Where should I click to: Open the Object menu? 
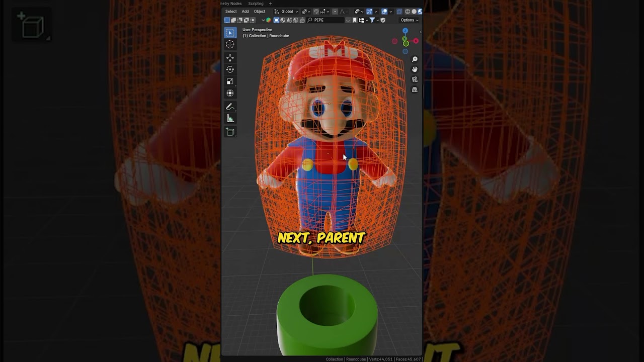260,12
